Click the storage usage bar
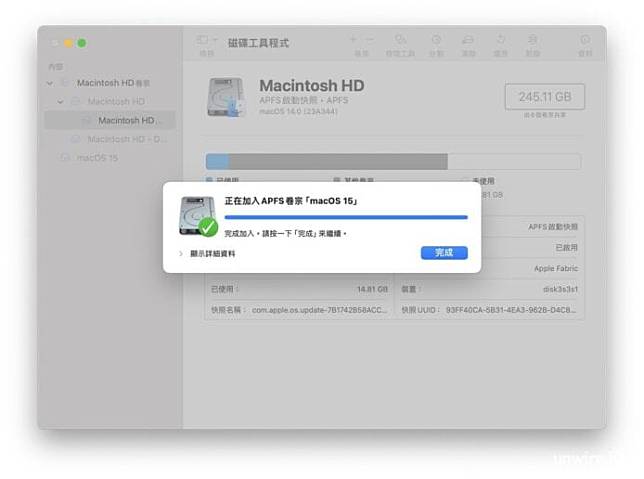The height and width of the screenshot is (479, 644). pos(393,161)
